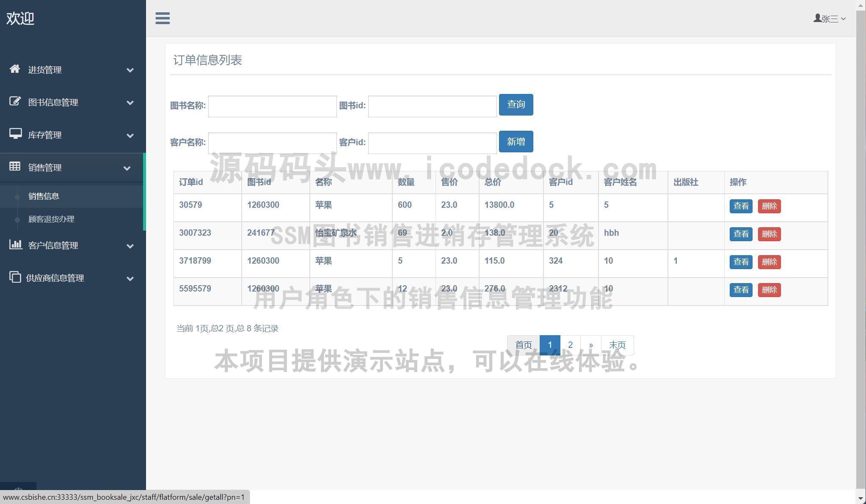Click the monitor icon beside 库存管理
Image resolution: width=866 pixels, height=504 pixels.
tap(15, 134)
